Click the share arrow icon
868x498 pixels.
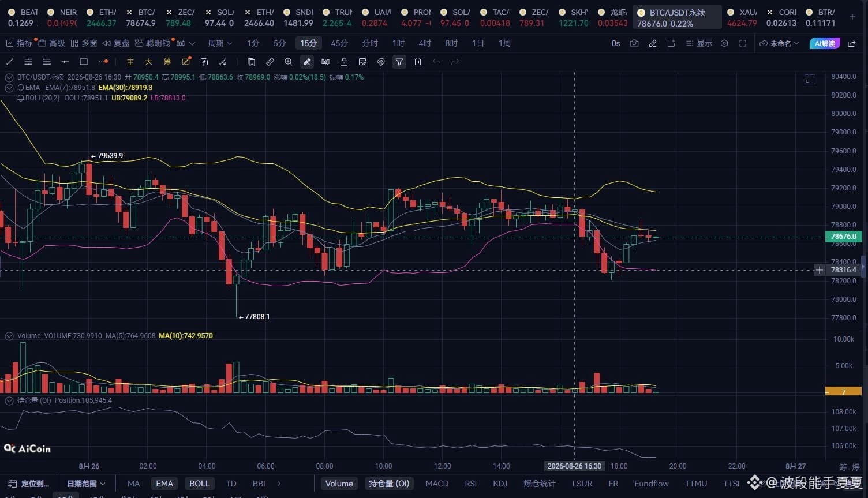coord(852,43)
